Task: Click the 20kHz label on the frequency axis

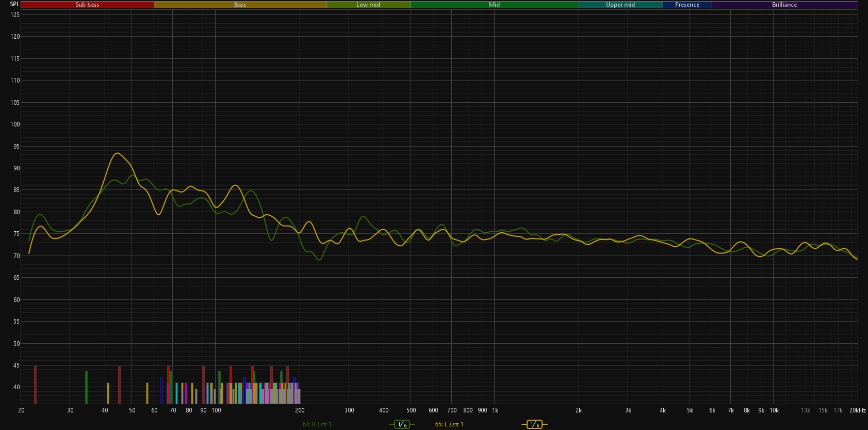Action: click(857, 410)
